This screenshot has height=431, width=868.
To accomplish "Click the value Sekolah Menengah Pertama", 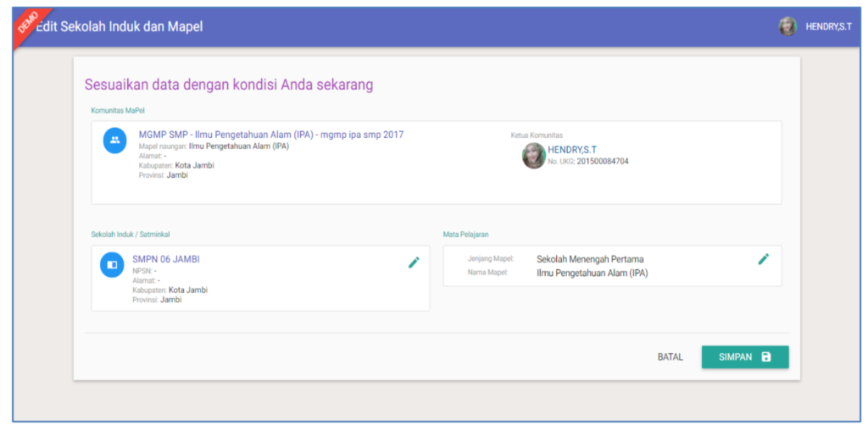I will point(590,259).
